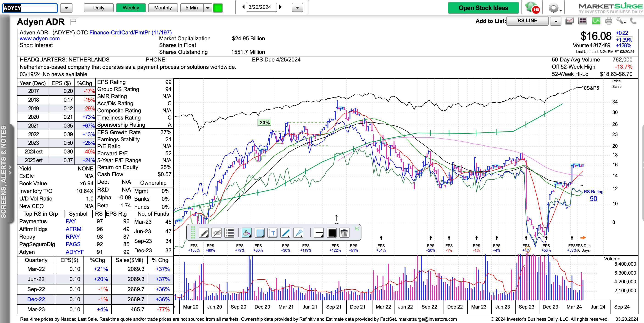The height and width of the screenshot is (323, 644).
Task: Open the multi-chart grid layout icon
Action: point(583,21)
